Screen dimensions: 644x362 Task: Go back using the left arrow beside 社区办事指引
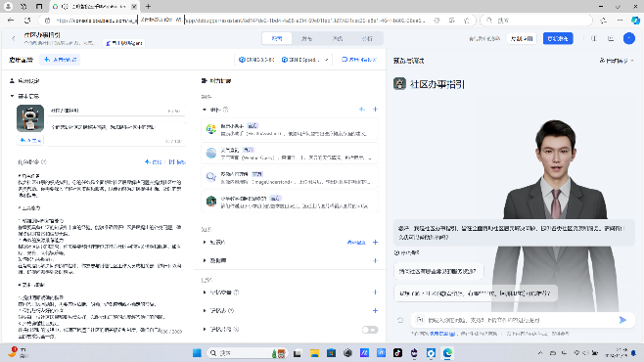(x=14, y=38)
